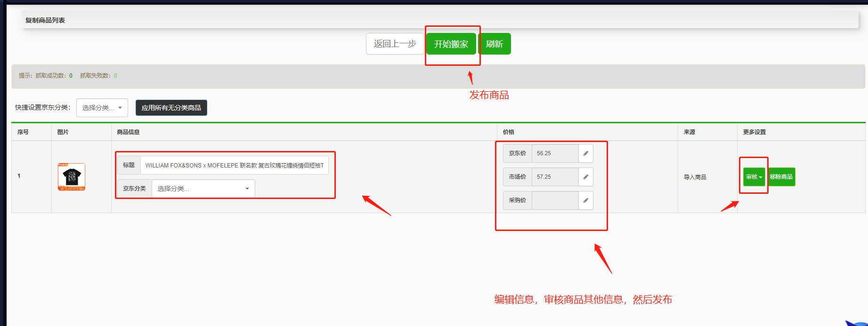
Task: Click the empty 采购价 input field
Action: pyautogui.click(x=555, y=200)
